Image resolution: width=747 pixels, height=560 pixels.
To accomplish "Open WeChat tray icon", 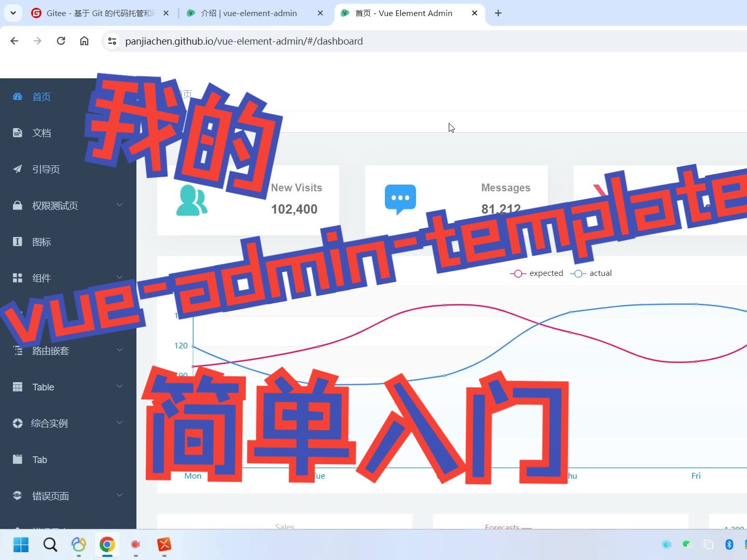I will click(x=687, y=544).
